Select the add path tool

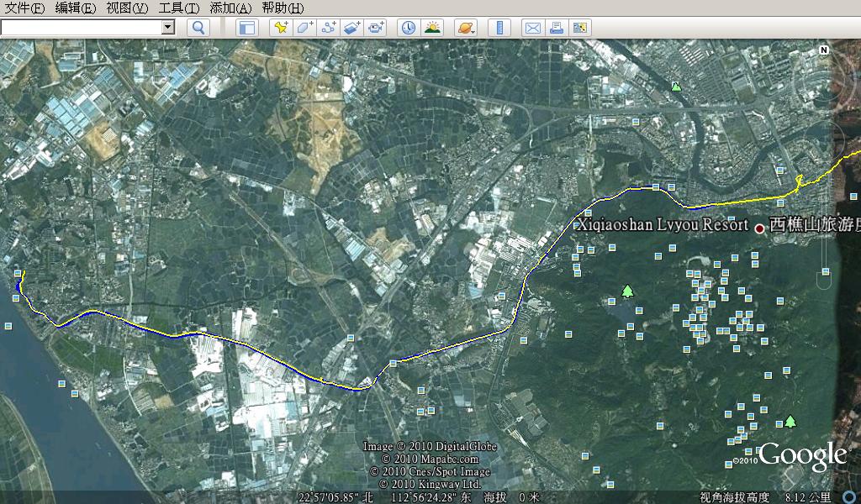[328, 28]
